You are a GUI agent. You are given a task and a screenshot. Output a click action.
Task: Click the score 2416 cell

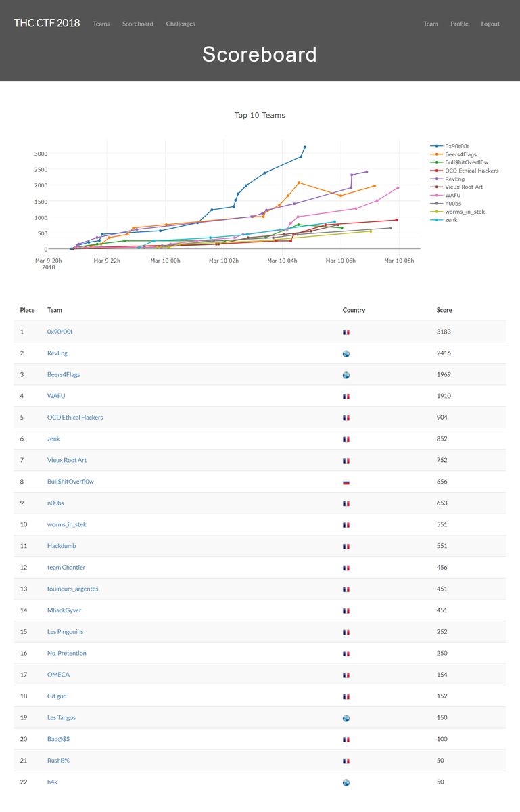click(x=444, y=353)
